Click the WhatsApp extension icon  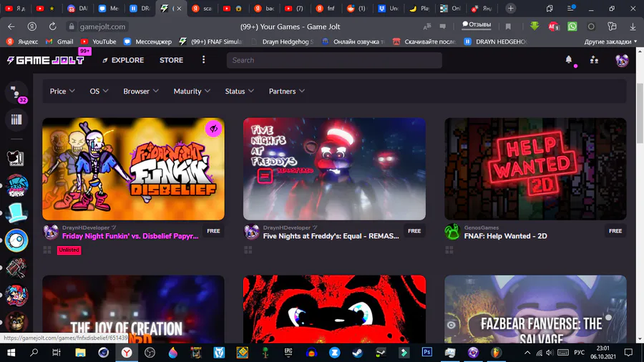click(572, 26)
